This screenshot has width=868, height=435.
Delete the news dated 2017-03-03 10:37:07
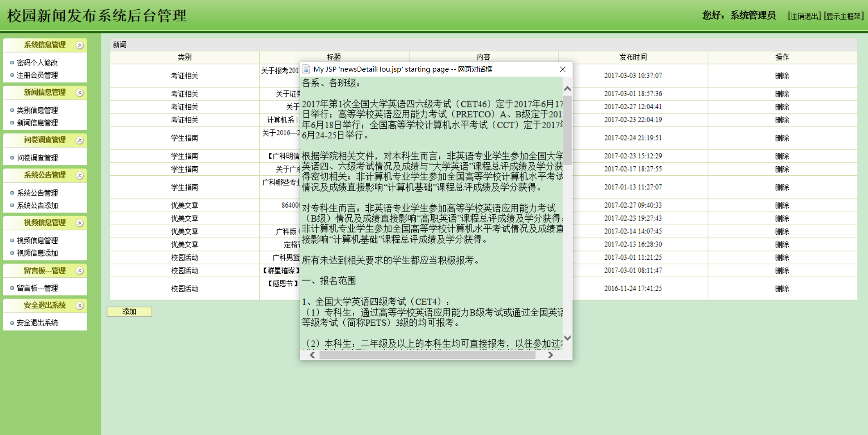click(782, 76)
